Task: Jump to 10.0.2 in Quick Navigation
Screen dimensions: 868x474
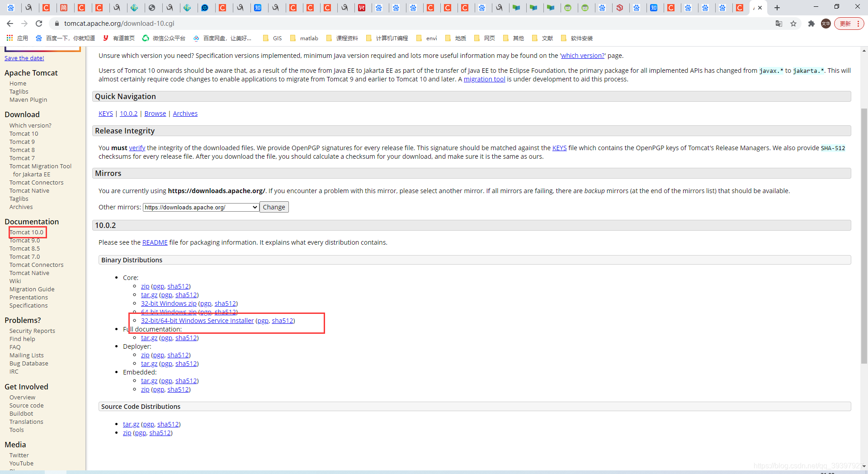Action: (128, 114)
